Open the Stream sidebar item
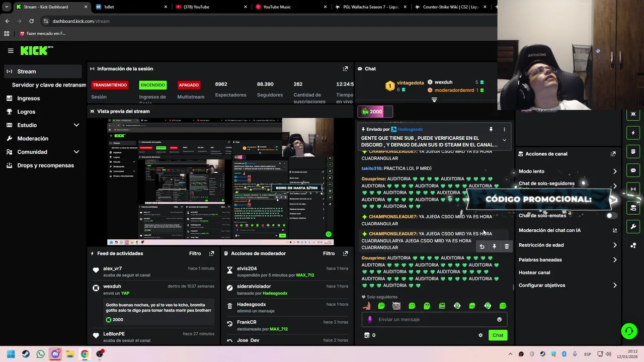 pos(43,71)
